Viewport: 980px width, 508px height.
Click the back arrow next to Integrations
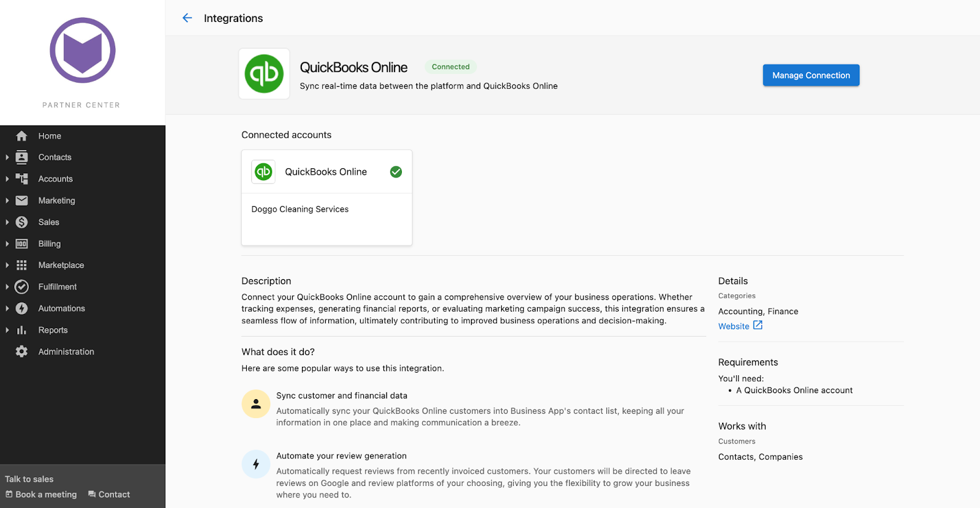187,18
